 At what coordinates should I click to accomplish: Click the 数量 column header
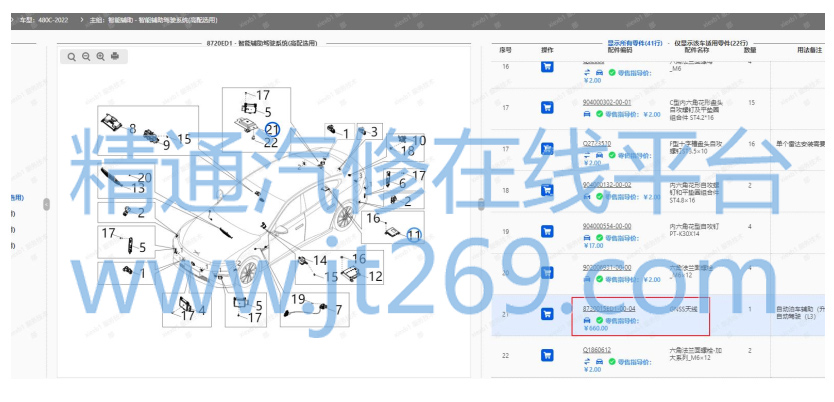click(750, 50)
